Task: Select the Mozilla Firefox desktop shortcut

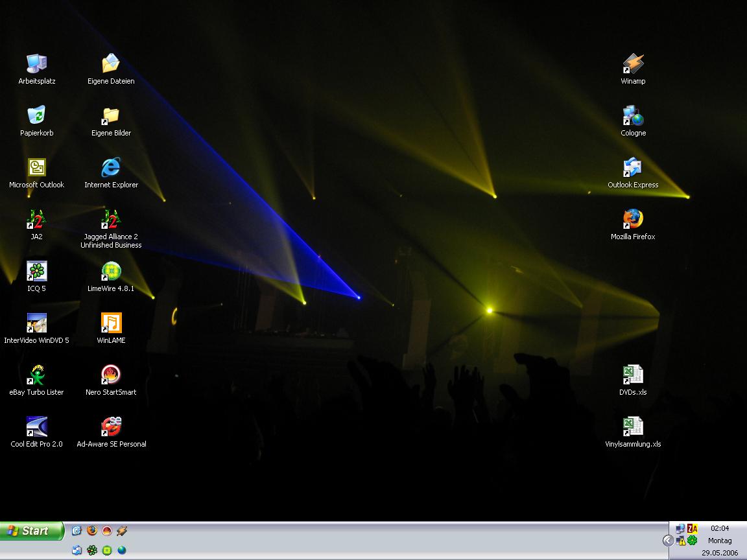Action: [633, 219]
